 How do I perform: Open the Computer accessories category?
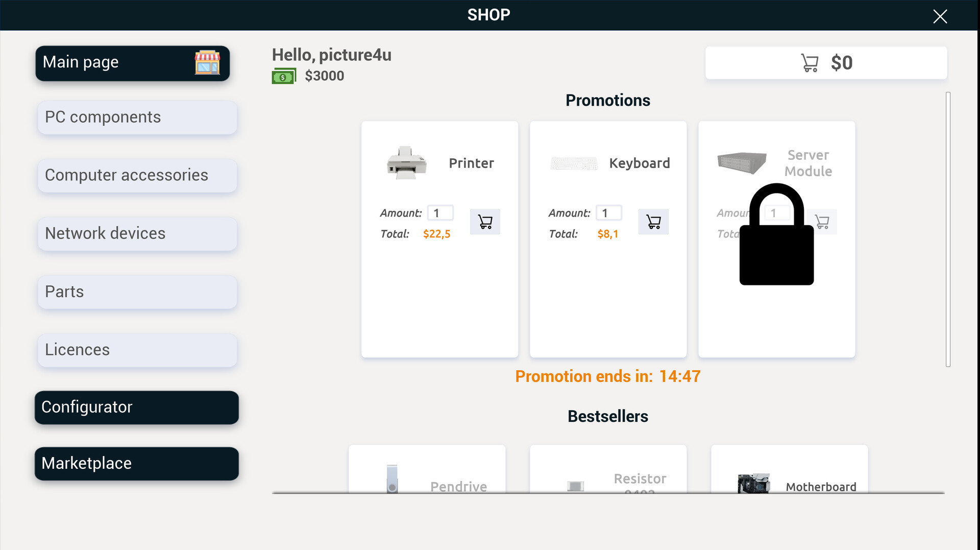137,175
